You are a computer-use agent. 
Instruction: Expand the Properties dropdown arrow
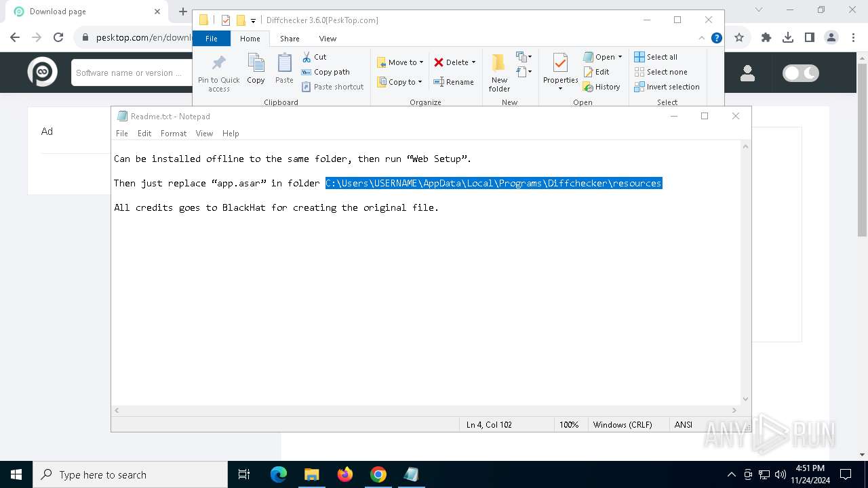[x=560, y=89]
